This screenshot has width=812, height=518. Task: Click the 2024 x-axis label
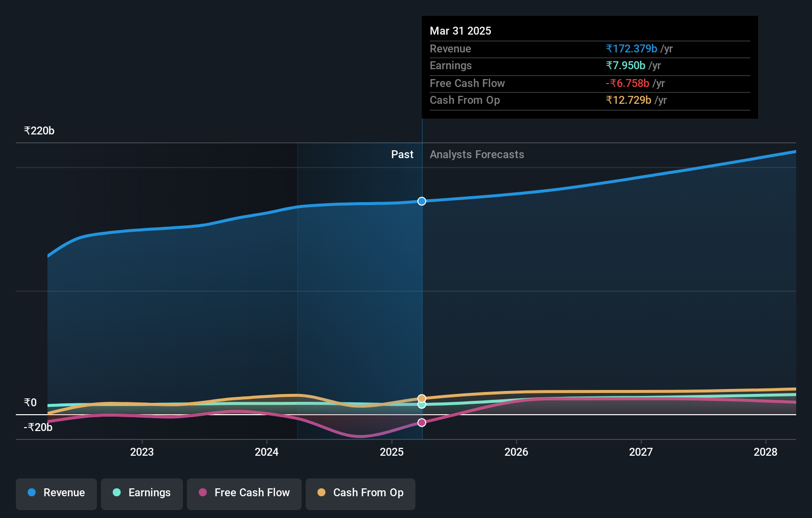point(267,452)
